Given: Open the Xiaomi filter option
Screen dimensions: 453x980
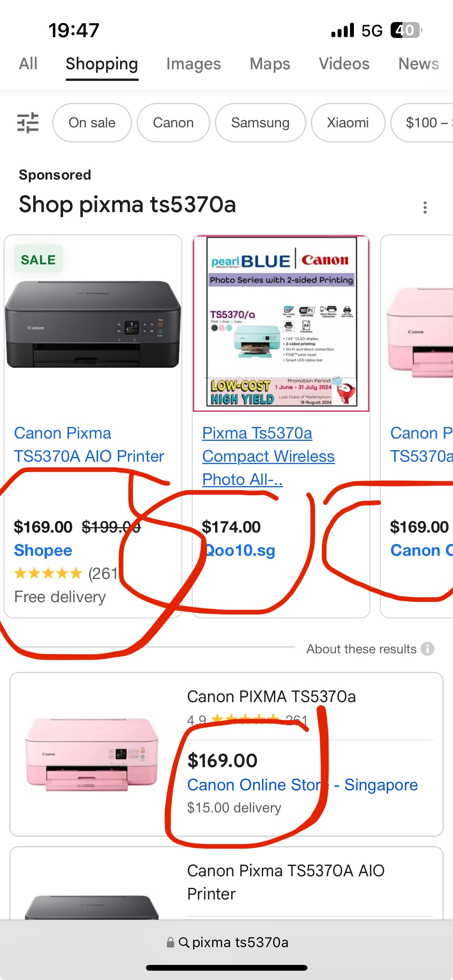Looking at the screenshot, I should point(348,122).
